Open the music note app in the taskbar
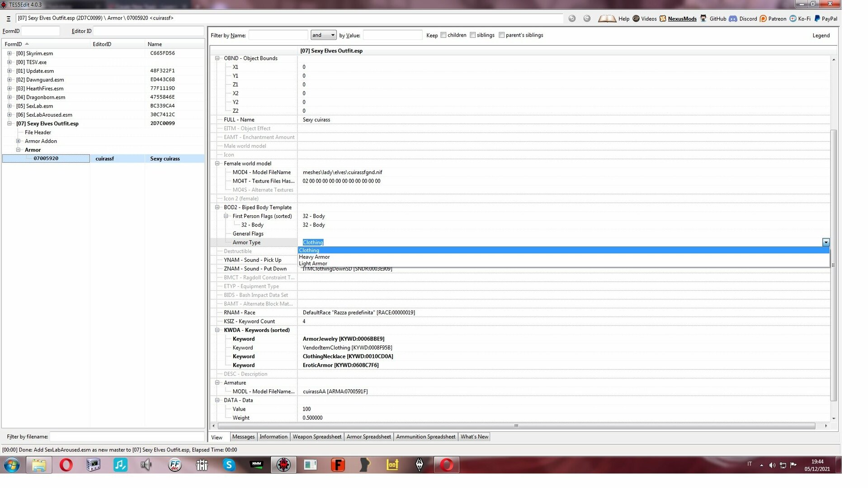868x488 pixels. click(x=120, y=465)
